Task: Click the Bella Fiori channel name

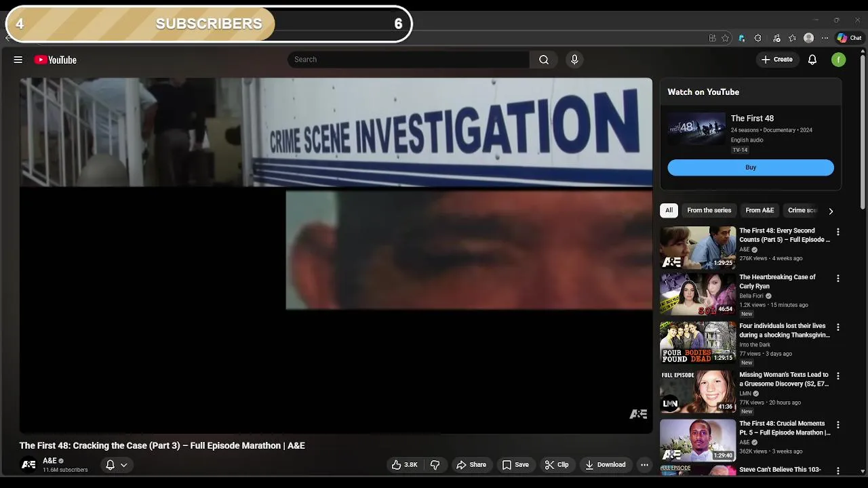Action: click(751, 296)
